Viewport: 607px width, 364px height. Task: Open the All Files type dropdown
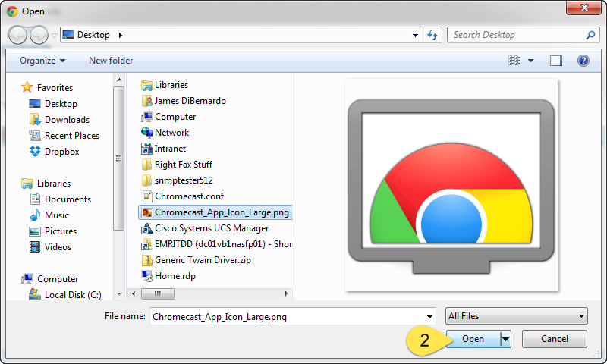(x=517, y=316)
